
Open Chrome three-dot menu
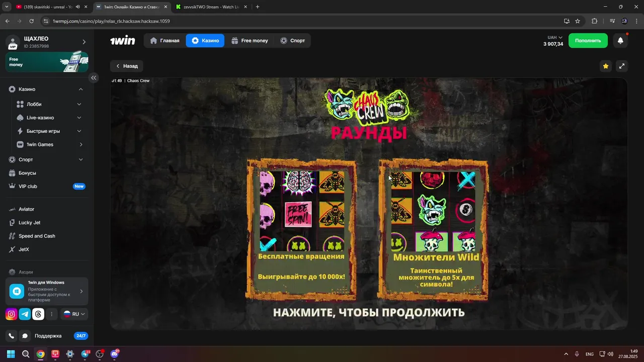[x=635, y=21]
